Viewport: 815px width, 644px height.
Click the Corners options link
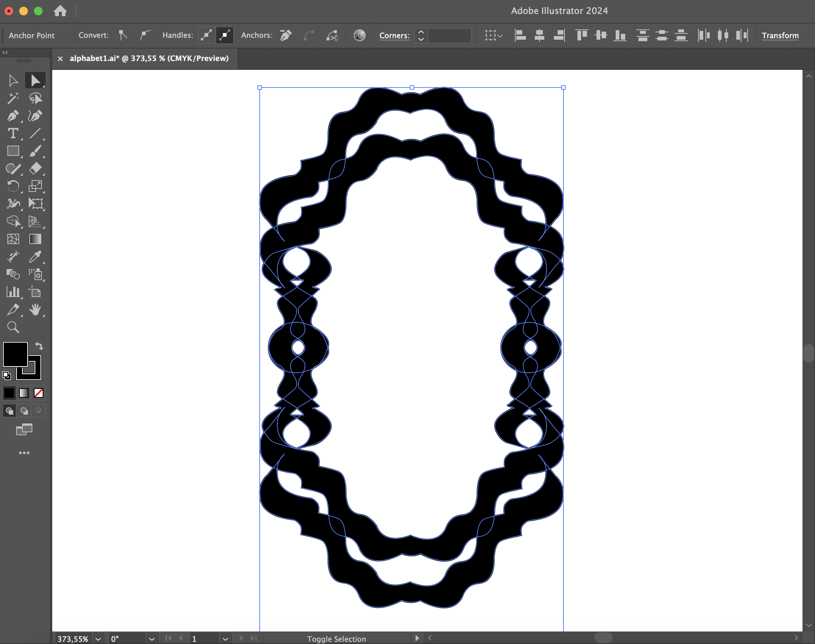394,35
